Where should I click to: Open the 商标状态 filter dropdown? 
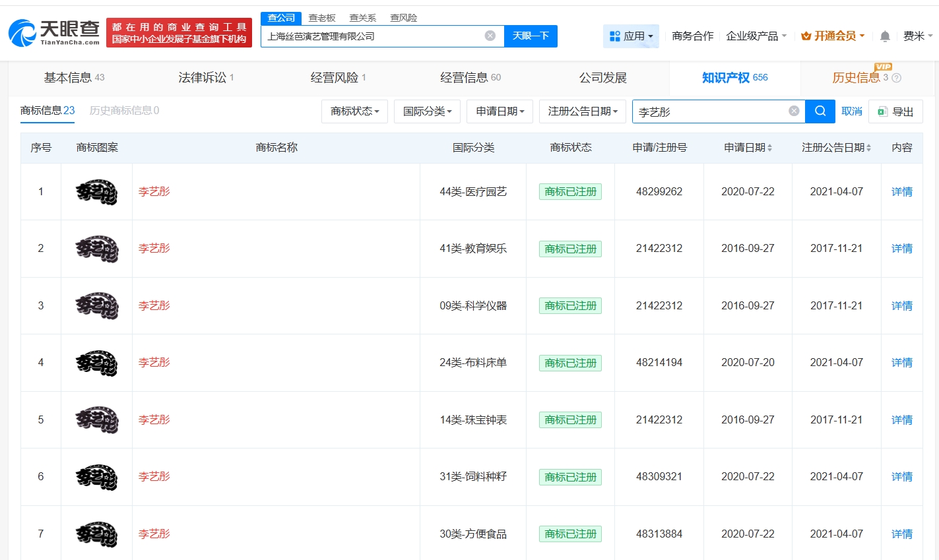[x=354, y=111]
